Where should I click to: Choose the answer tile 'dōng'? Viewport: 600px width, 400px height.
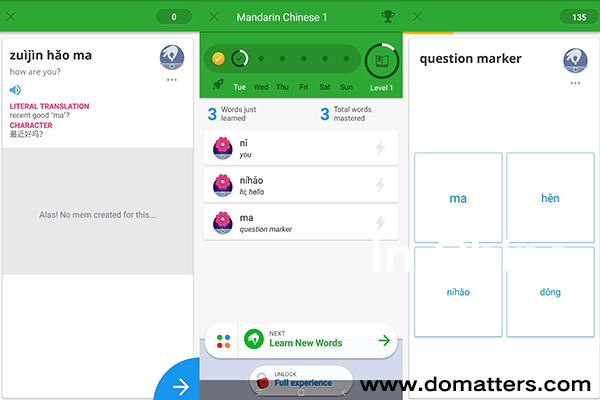(549, 292)
